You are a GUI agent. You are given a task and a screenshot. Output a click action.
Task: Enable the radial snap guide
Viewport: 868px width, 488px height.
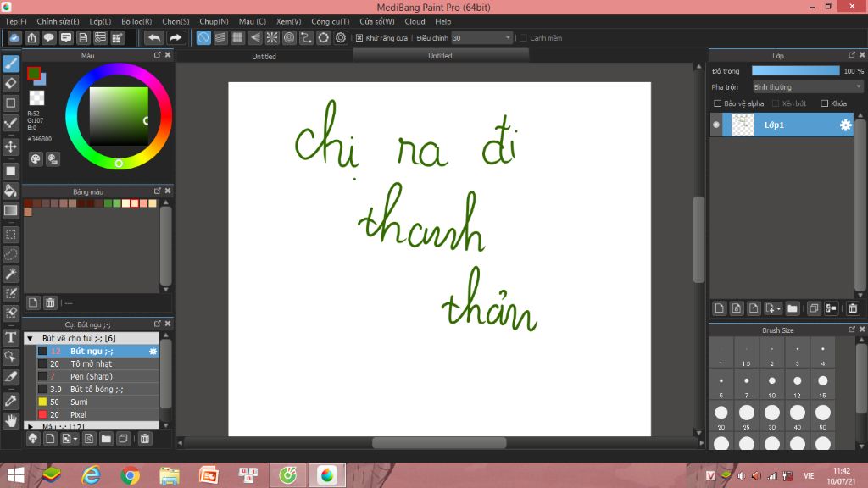click(x=272, y=37)
